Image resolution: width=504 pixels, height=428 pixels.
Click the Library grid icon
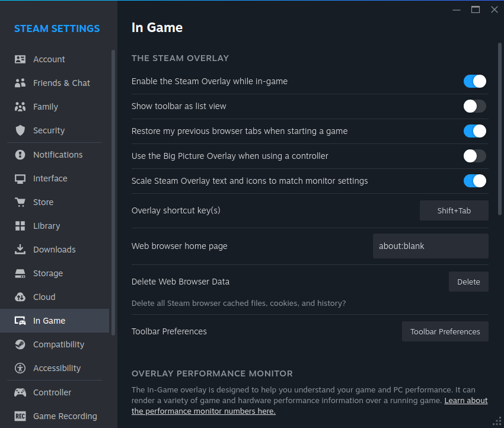[20, 226]
